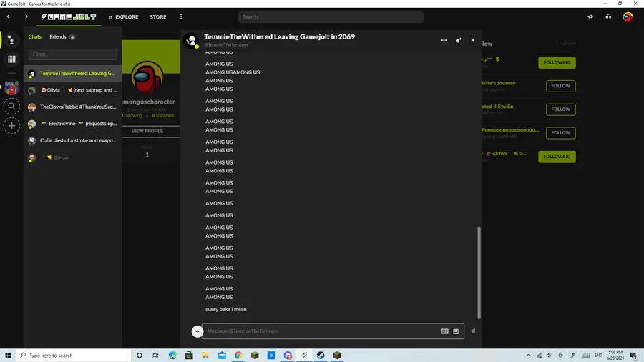Follow ister's Journey

coord(560,86)
